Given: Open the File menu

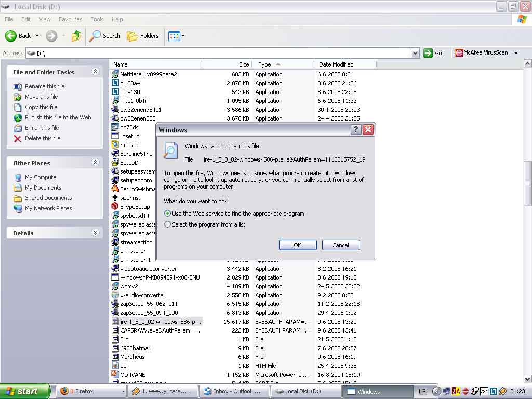Looking at the screenshot, I should tap(9, 19).
